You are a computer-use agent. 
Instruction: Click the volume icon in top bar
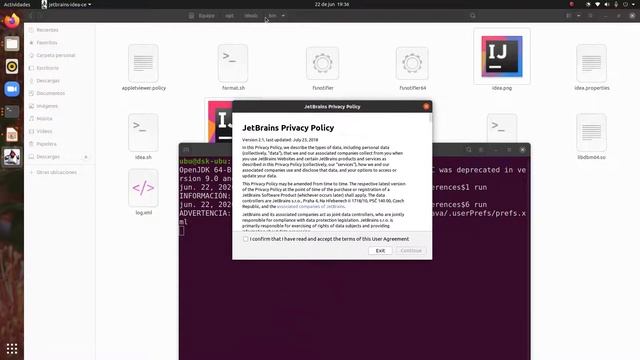(x=607, y=4)
